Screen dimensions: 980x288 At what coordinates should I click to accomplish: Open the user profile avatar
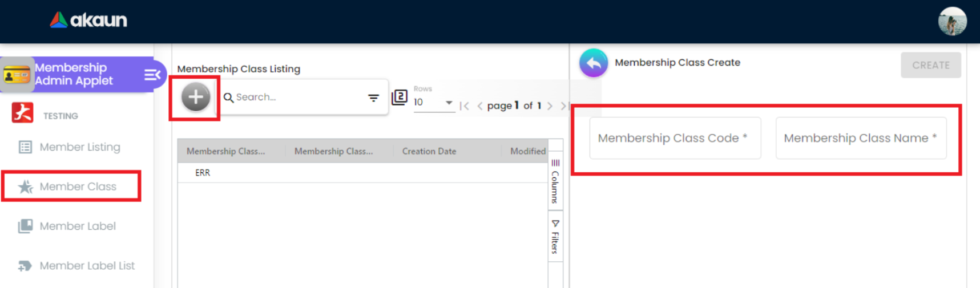pos(952,21)
